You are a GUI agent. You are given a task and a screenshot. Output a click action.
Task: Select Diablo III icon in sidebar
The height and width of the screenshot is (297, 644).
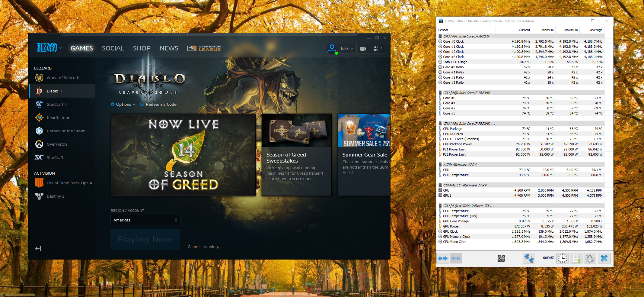pyautogui.click(x=39, y=91)
